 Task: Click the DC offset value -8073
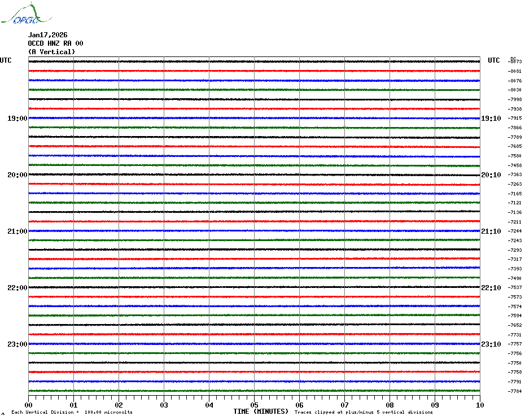515,62
